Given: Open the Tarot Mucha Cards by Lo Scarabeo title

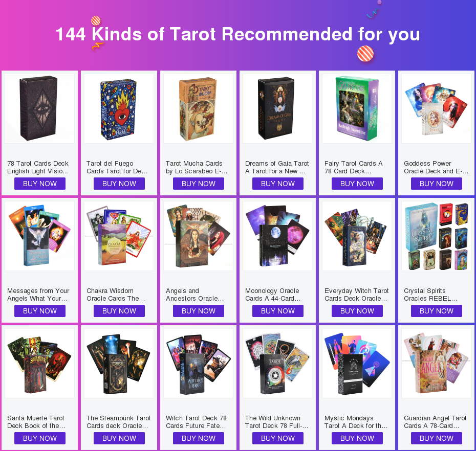Looking at the screenshot, I should [197, 167].
